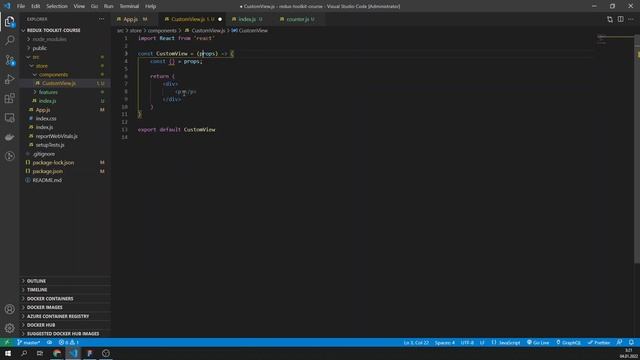Expand the node_modules folder
Viewport: 640px width, 360px height.
pos(65,39)
